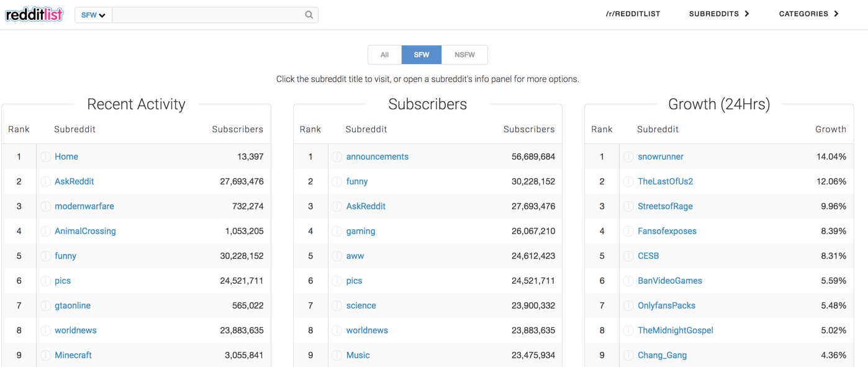Click the Home subreddit link
The height and width of the screenshot is (367, 868).
pos(66,156)
